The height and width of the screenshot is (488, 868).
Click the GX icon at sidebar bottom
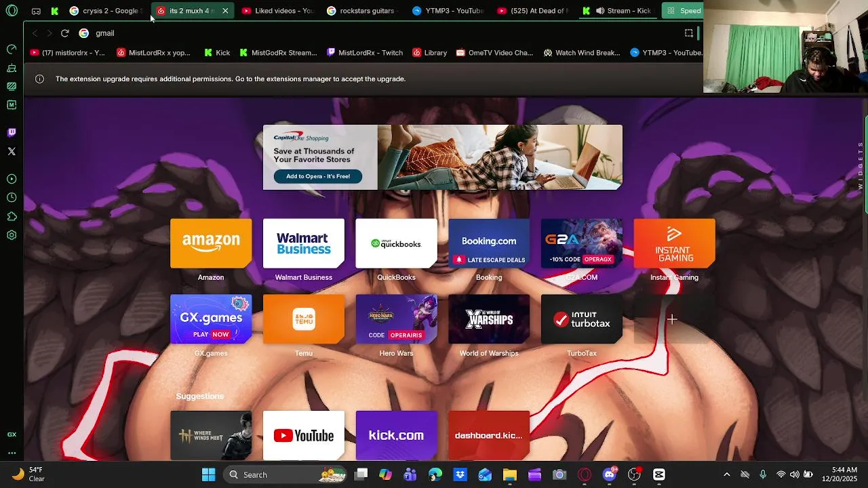pyautogui.click(x=12, y=434)
